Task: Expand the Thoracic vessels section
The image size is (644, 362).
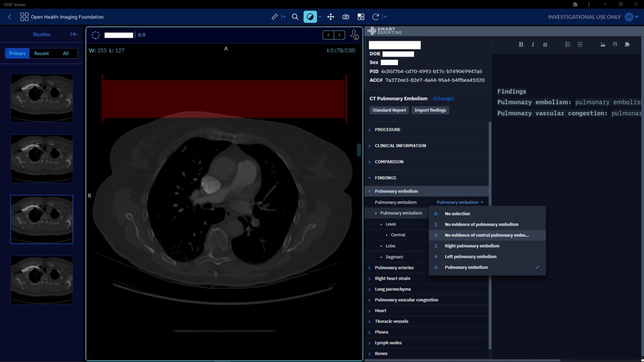Action: pos(427,321)
